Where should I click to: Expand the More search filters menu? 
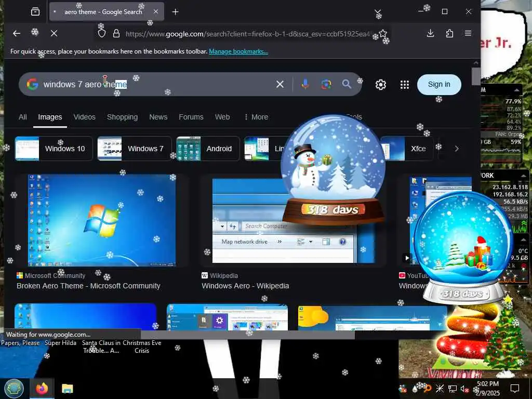[256, 117]
